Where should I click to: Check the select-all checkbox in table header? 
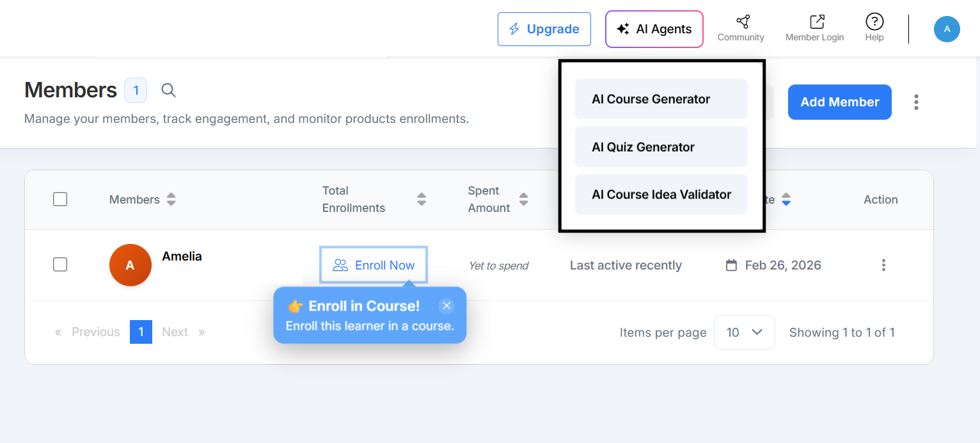point(59,199)
